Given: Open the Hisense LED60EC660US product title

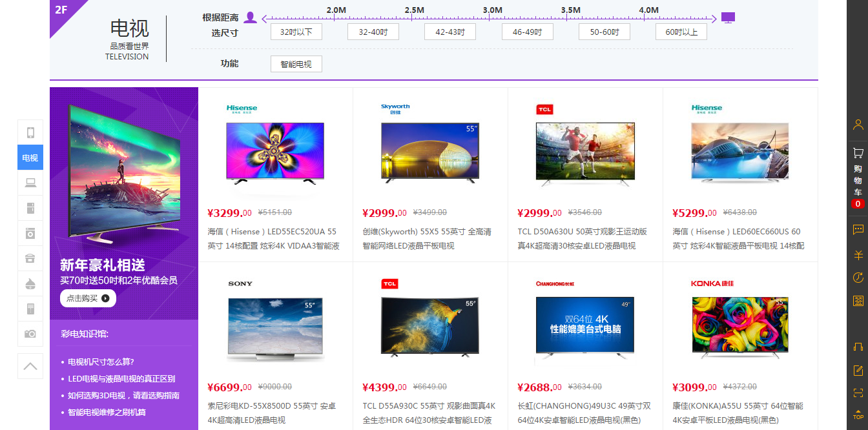Looking at the screenshot, I should click(737, 238).
